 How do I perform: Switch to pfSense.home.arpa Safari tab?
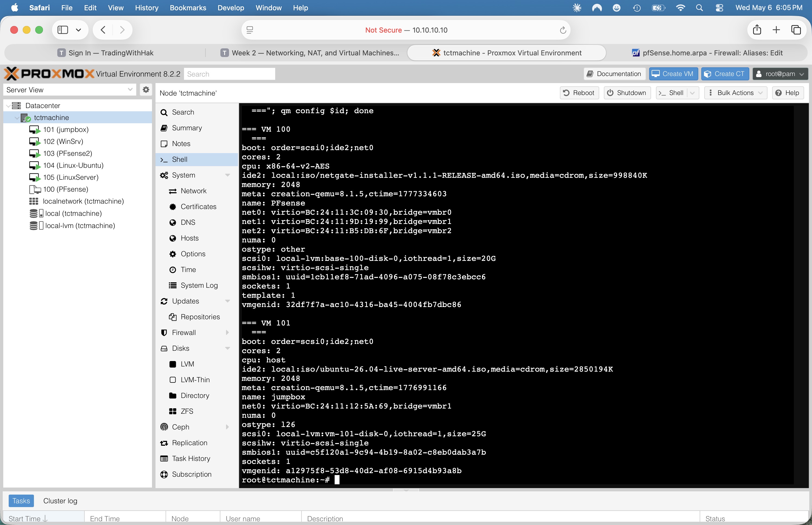tap(707, 53)
